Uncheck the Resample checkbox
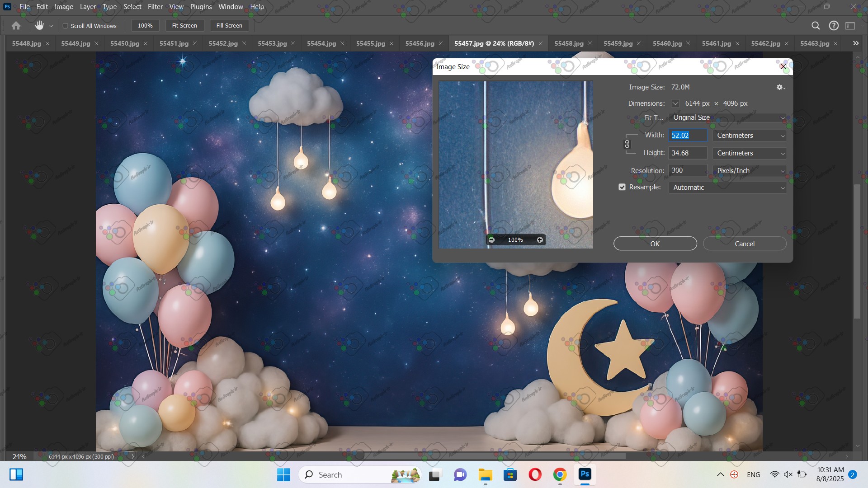This screenshot has width=868, height=488. [622, 187]
